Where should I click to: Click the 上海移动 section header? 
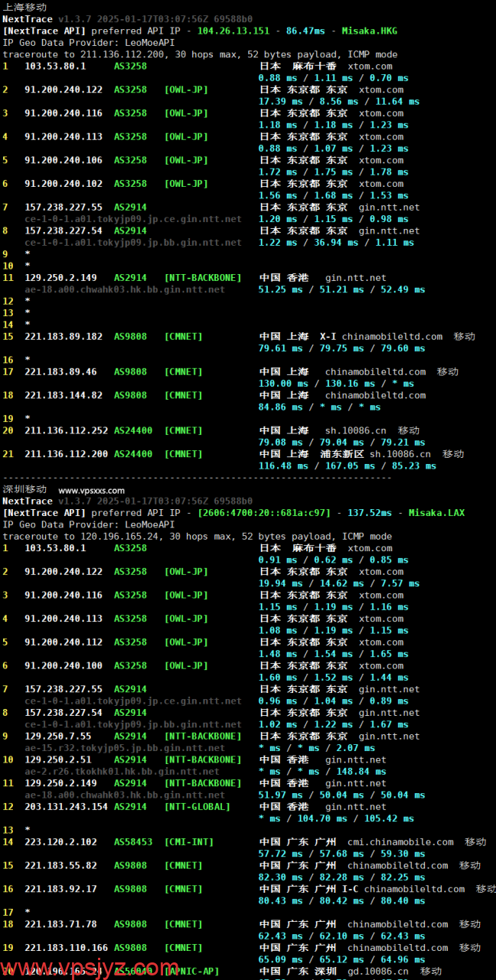click(x=24, y=7)
